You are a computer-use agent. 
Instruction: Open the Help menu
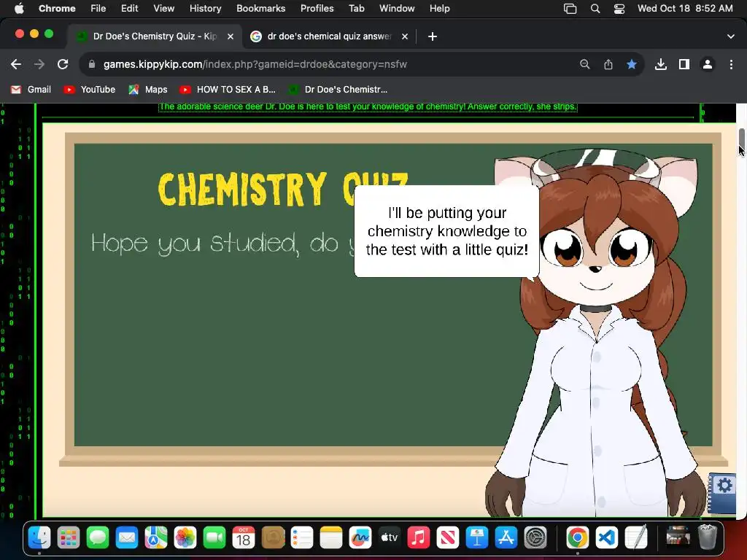439,9
